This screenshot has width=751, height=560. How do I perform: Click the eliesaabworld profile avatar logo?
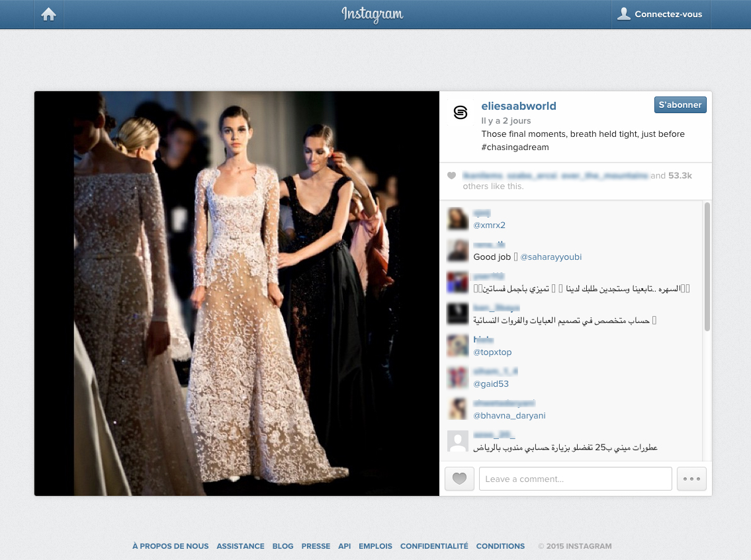pos(460,113)
